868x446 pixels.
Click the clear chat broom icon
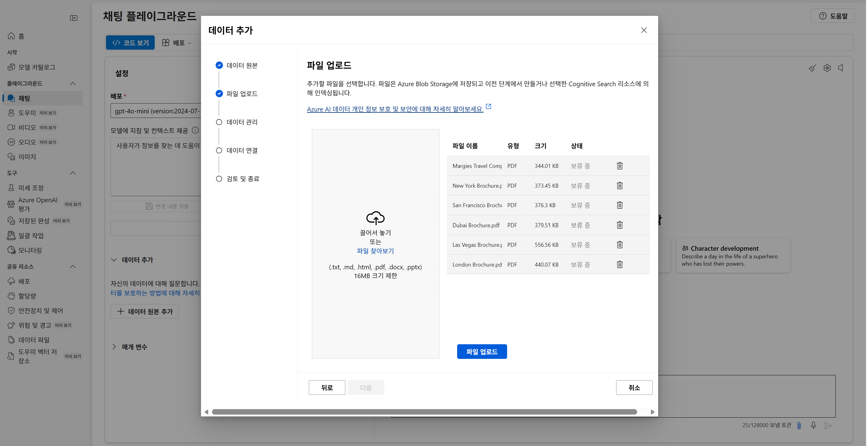point(812,68)
